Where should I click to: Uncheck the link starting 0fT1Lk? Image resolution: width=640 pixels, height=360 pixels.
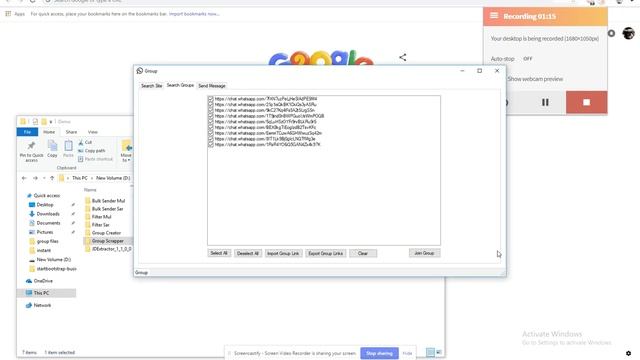tap(211, 139)
